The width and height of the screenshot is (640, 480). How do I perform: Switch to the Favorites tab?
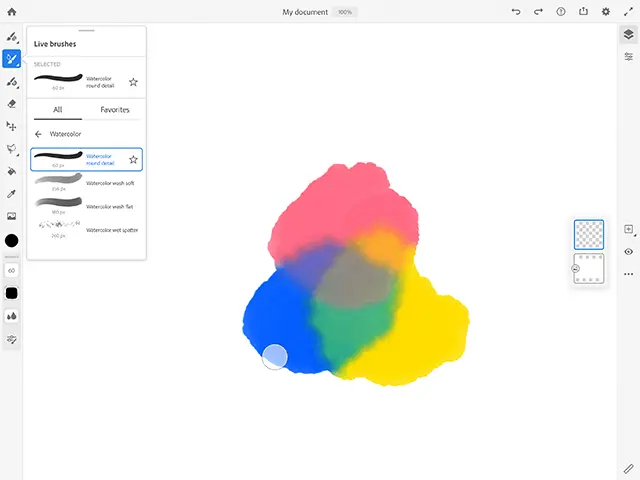coord(114,110)
